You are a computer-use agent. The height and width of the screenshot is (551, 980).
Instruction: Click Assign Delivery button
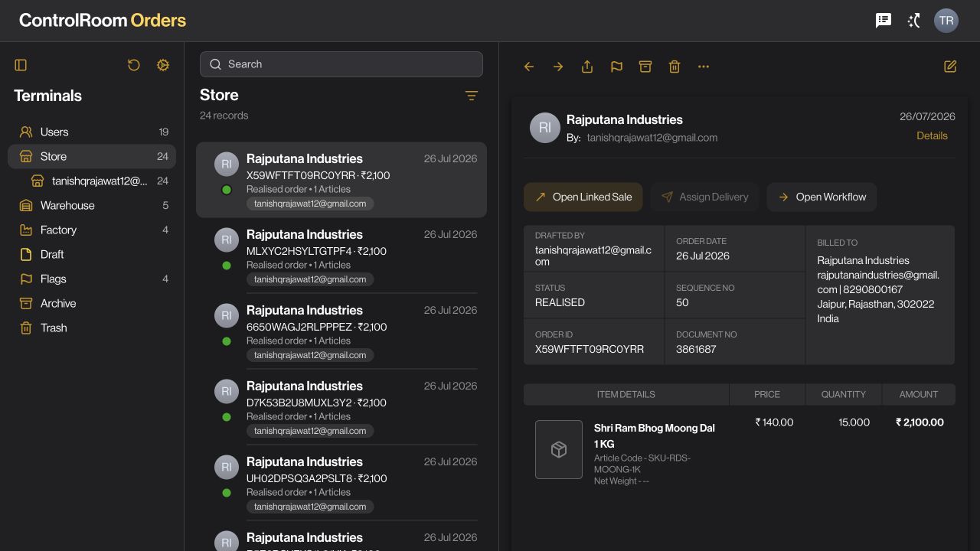point(704,197)
